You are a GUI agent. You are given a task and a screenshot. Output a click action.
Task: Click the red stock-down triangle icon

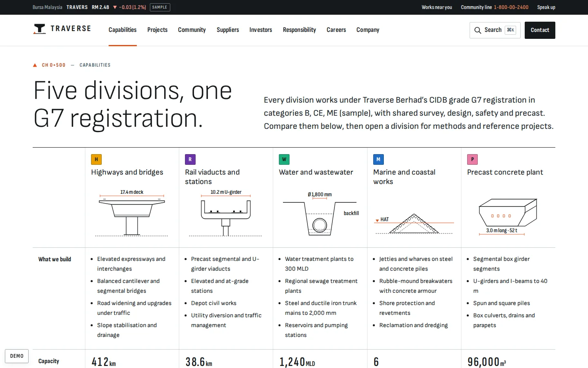click(x=115, y=7)
